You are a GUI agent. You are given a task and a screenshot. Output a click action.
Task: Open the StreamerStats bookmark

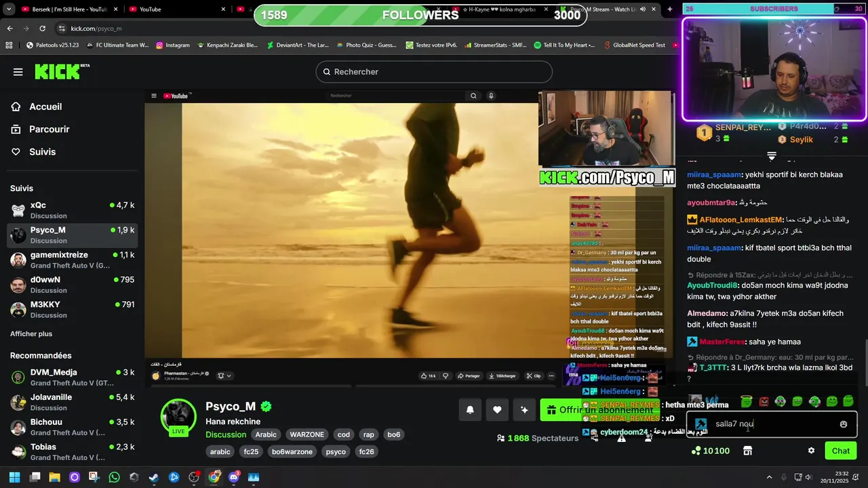point(494,45)
